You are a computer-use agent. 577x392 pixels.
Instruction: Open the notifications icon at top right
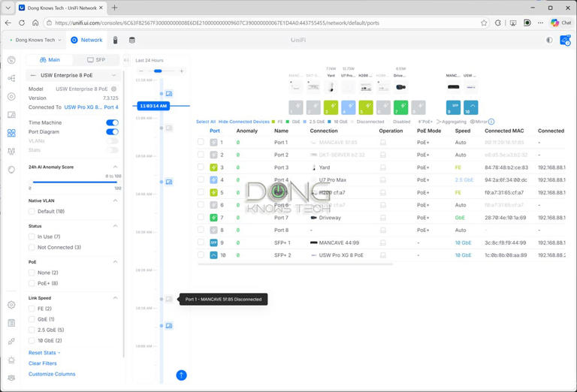tap(565, 40)
